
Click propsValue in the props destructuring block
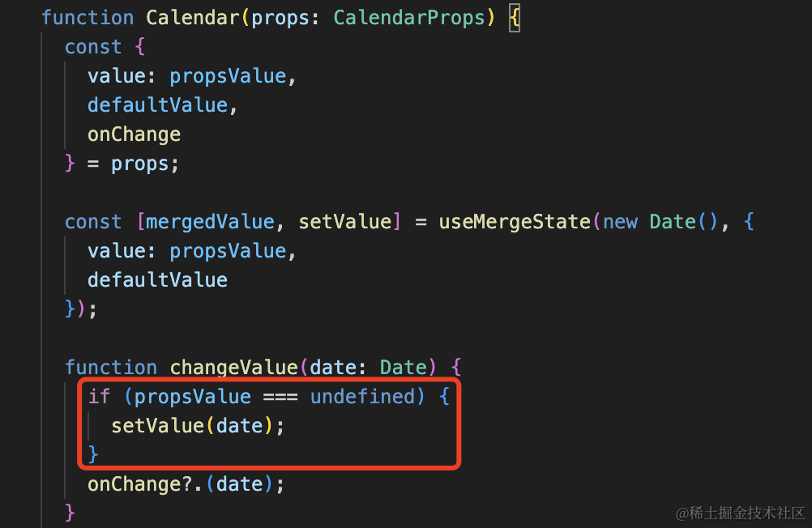tap(228, 75)
